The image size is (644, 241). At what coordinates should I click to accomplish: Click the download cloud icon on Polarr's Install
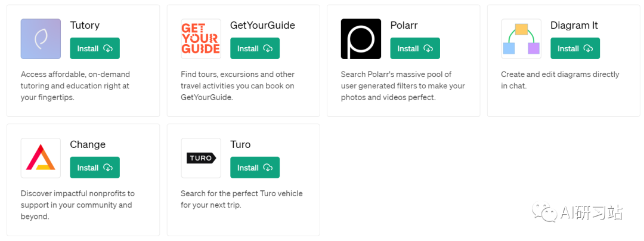pyautogui.click(x=428, y=48)
